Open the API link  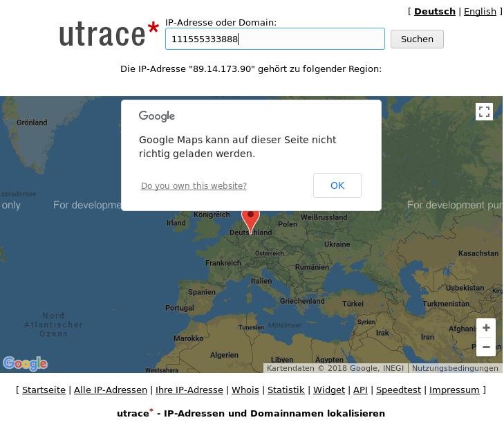click(360, 390)
